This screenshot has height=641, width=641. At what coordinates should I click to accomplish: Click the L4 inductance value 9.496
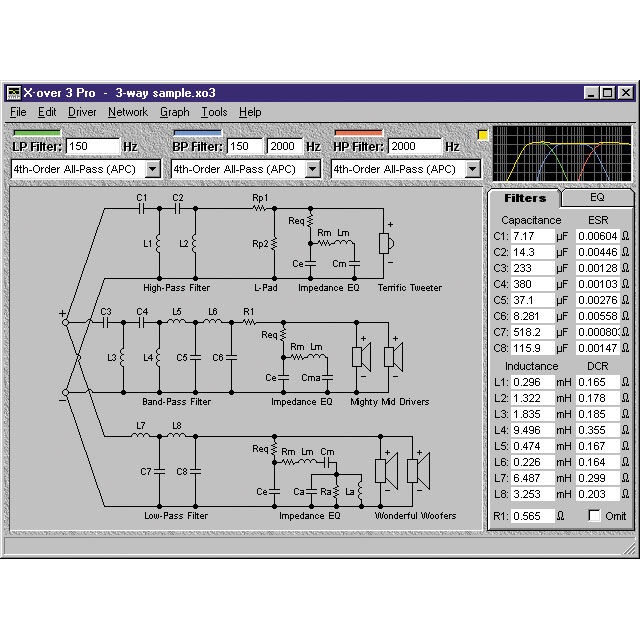pyautogui.click(x=533, y=430)
